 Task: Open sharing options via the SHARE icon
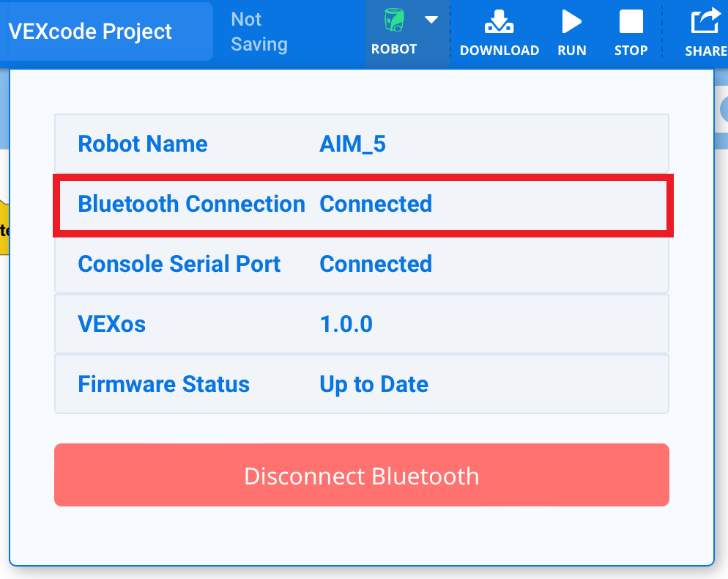[x=704, y=22]
